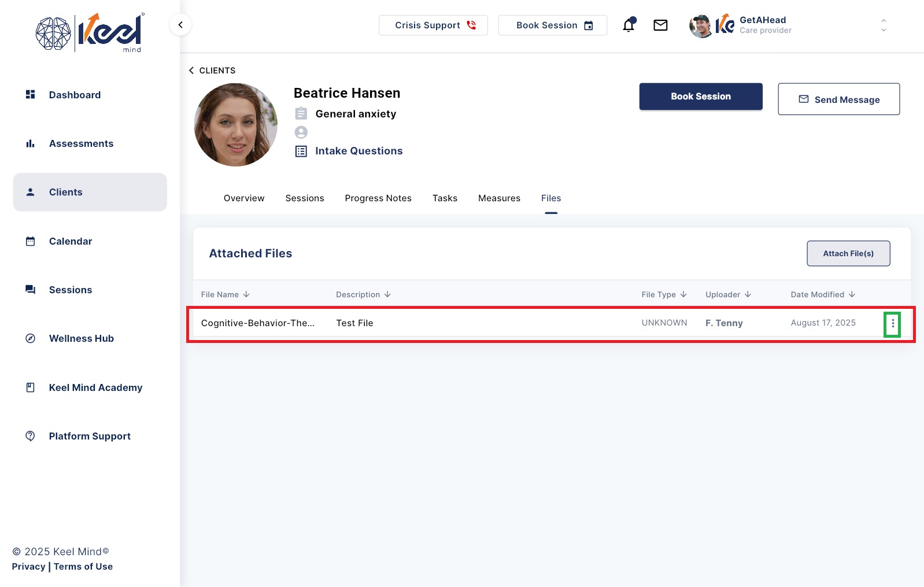Click the Attach File(s) button

[848, 253]
